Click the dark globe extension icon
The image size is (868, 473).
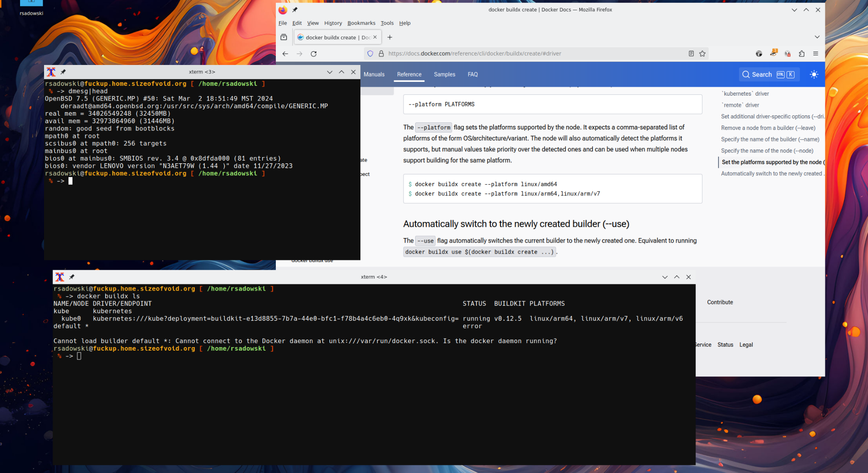click(x=759, y=53)
